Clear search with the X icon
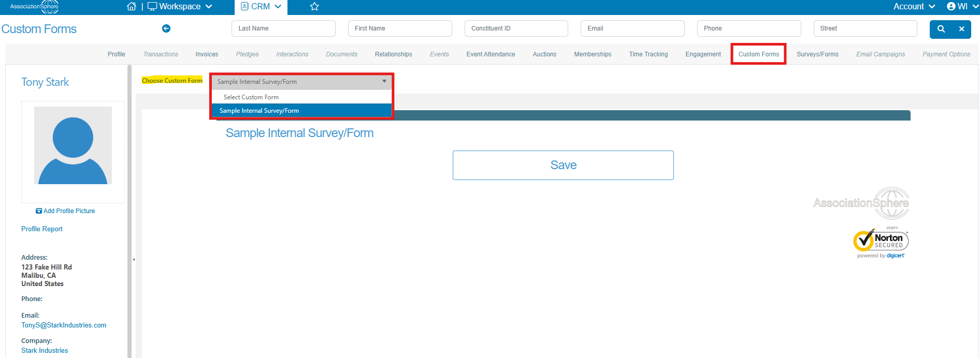Viewport: 980px width, 358px height. coord(961,29)
